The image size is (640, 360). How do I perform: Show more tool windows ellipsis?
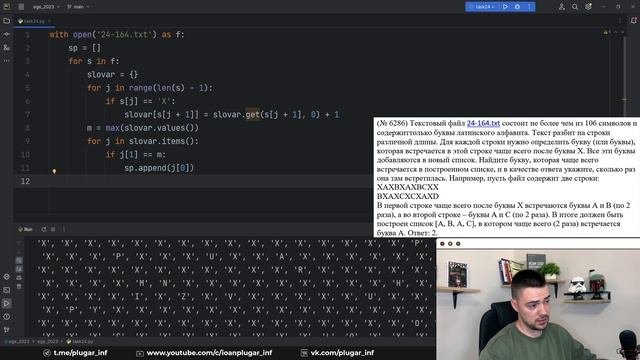7,60
